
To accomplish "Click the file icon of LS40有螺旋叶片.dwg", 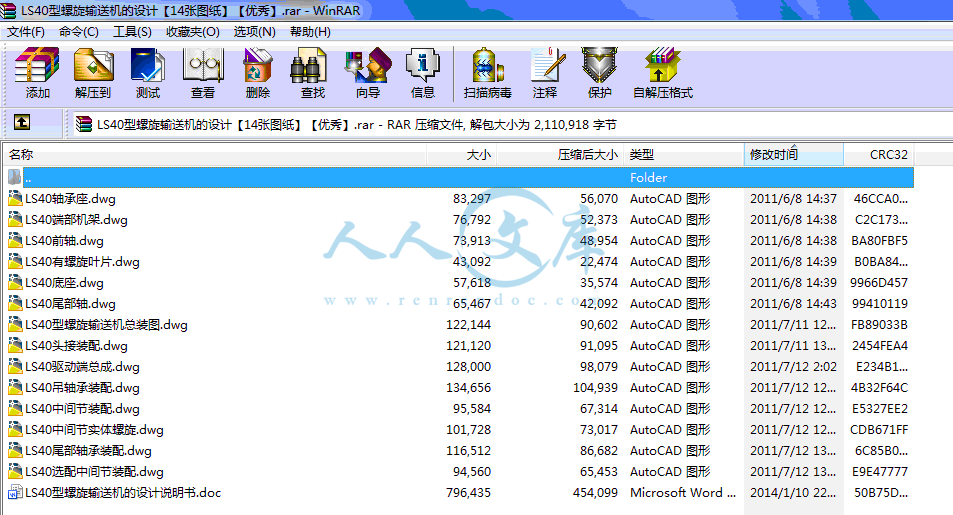I will coord(15,261).
